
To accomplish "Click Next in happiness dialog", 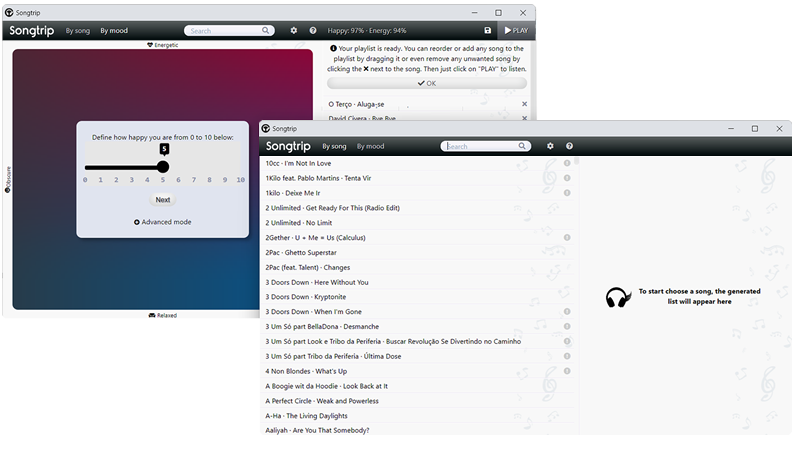I will tap(163, 200).
